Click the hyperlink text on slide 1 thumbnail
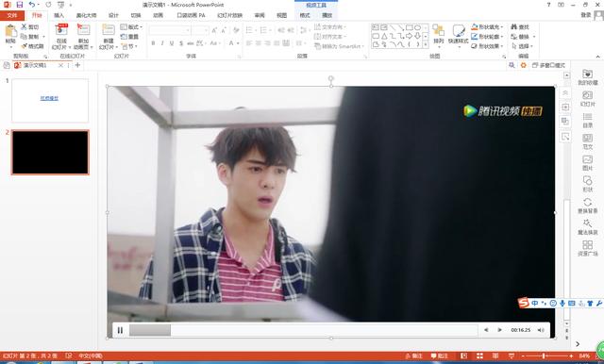 click(49, 98)
